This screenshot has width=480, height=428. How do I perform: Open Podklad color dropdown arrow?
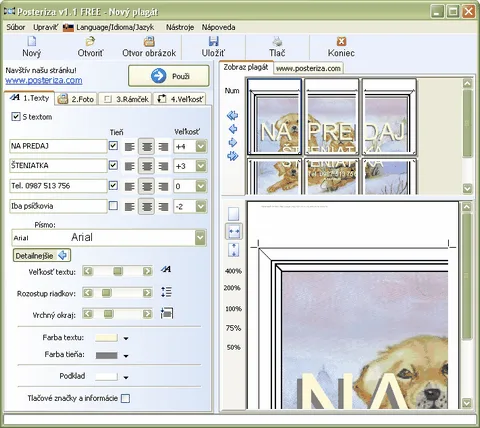[126, 378]
